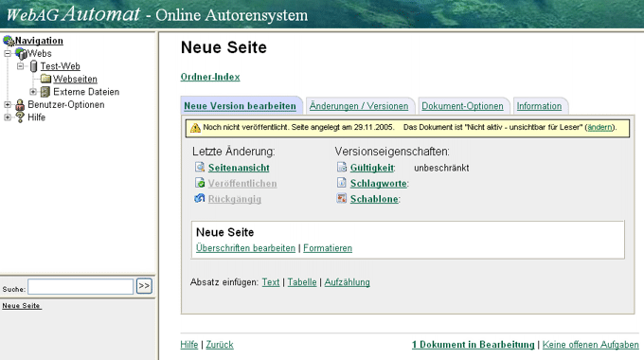Click the Schlagworte document icon
Image resolution: width=644 pixels, height=360 pixels.
click(x=342, y=183)
